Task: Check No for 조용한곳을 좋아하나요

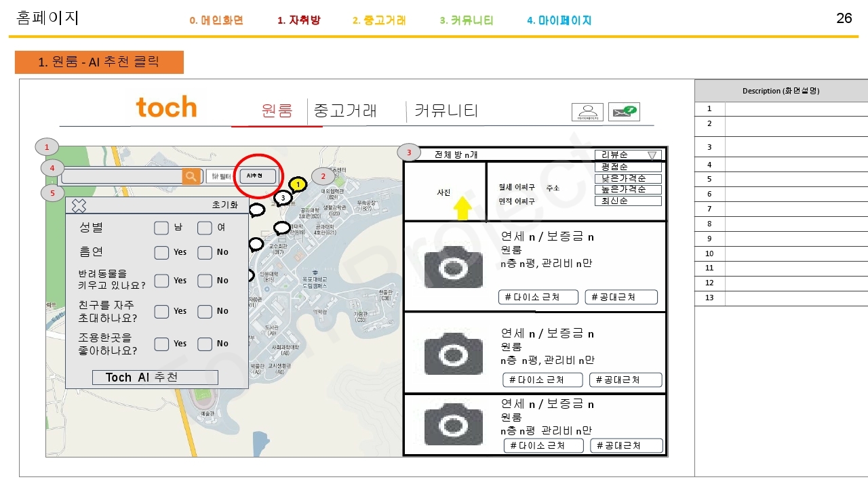Action: click(205, 344)
